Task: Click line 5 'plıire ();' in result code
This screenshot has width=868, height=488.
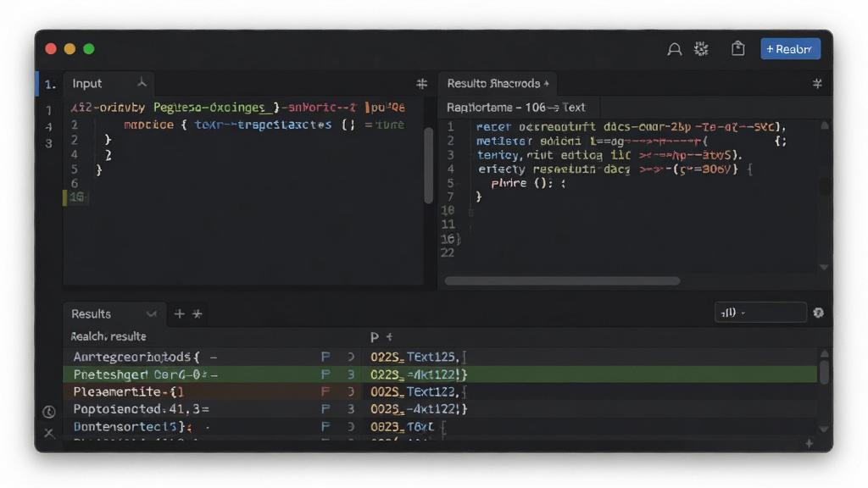Action: tap(529, 183)
